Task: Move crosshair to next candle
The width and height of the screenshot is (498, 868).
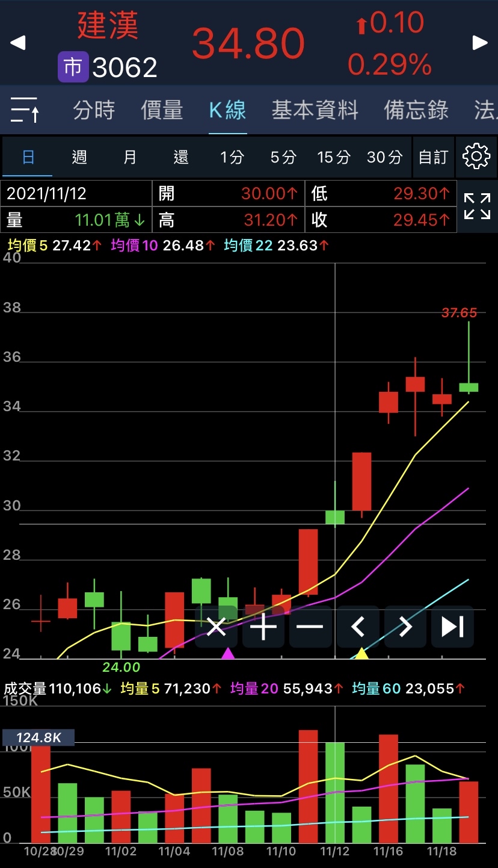Action: [x=405, y=627]
